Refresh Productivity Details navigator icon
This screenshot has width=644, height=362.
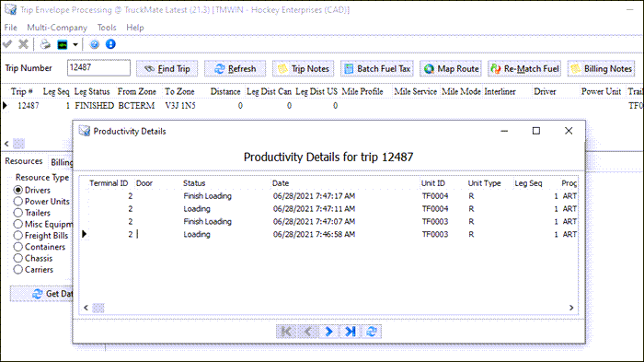pos(372,332)
